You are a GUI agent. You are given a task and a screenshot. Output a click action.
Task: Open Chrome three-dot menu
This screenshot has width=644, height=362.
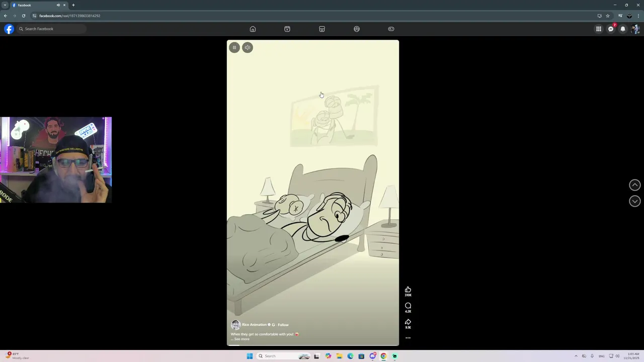[x=638, y=16]
